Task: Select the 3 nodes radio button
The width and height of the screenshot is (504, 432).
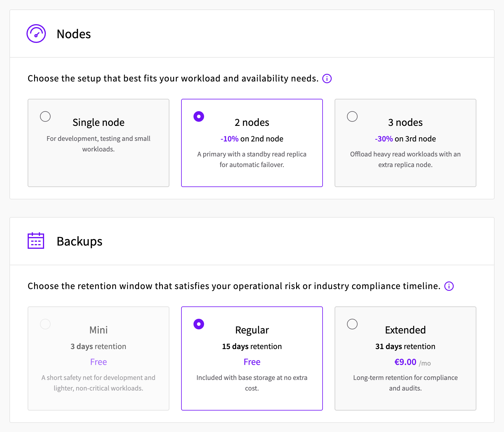Action: 352,116
